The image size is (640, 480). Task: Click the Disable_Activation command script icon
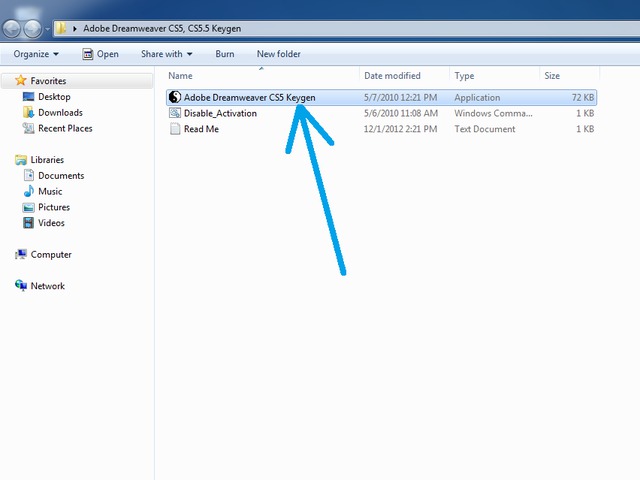[175, 113]
